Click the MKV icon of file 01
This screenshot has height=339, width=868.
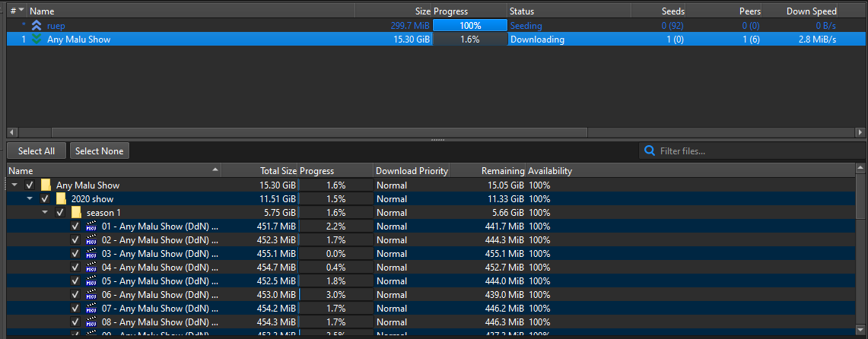tap(91, 227)
